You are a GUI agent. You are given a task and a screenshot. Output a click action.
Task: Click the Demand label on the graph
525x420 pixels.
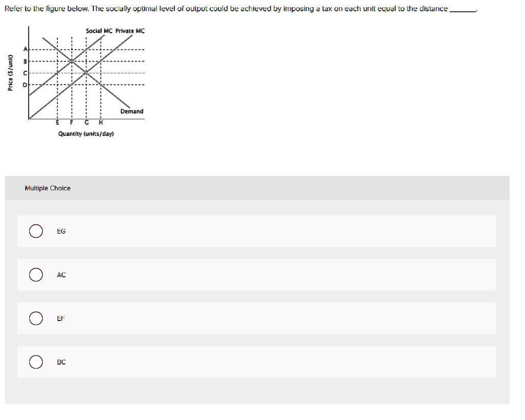click(x=131, y=111)
